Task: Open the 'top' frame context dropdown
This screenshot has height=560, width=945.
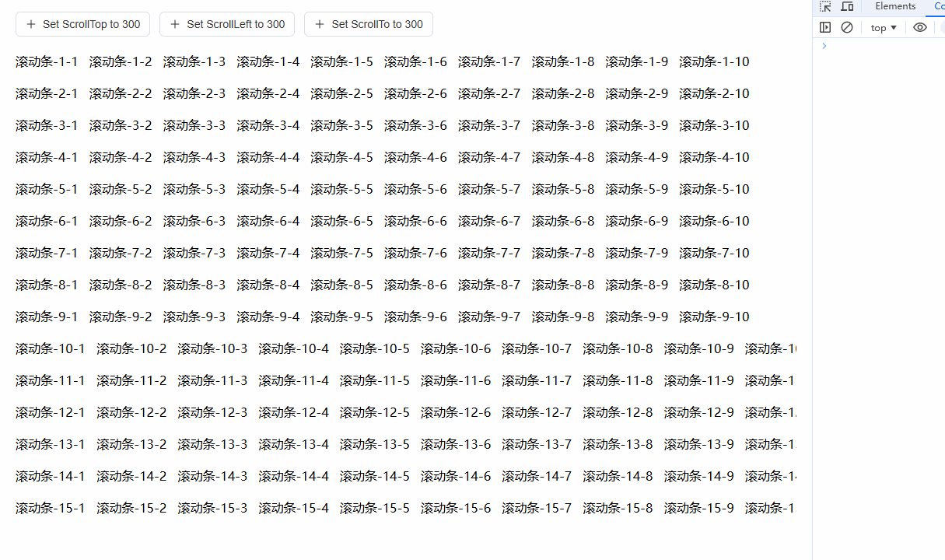Action: (x=883, y=26)
